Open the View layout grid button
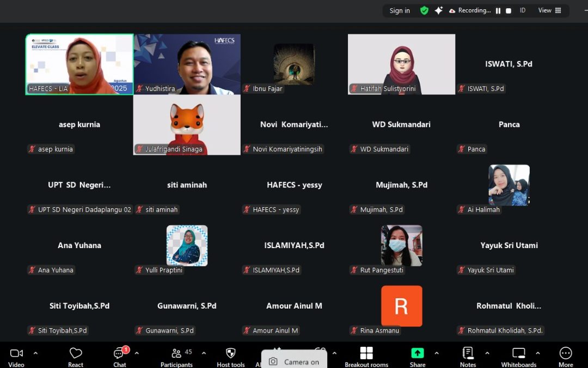Viewport: 588px width, 368px height. pyautogui.click(x=550, y=10)
